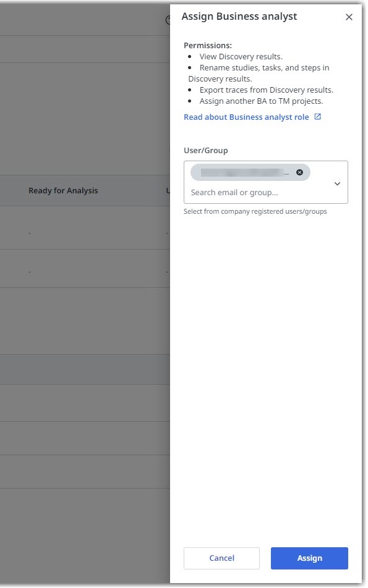Select Export traces from Discovery results text
Image resolution: width=368 pixels, height=588 pixels.
tap(266, 90)
